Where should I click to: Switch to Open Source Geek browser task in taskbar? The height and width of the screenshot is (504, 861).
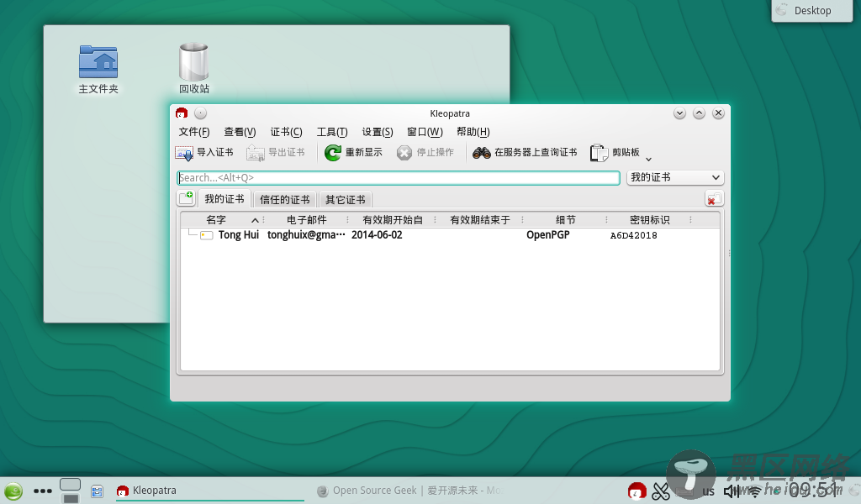(x=410, y=491)
